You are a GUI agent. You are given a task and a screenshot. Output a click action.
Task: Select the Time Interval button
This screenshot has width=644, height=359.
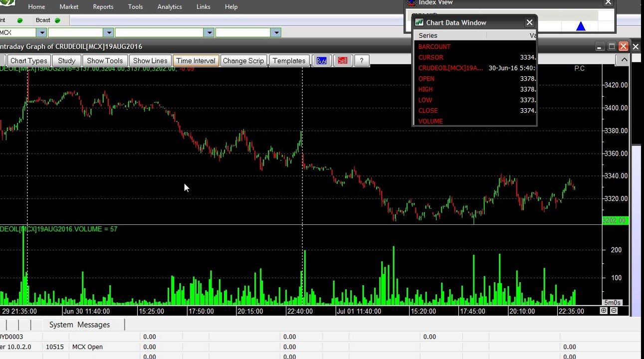(x=196, y=61)
